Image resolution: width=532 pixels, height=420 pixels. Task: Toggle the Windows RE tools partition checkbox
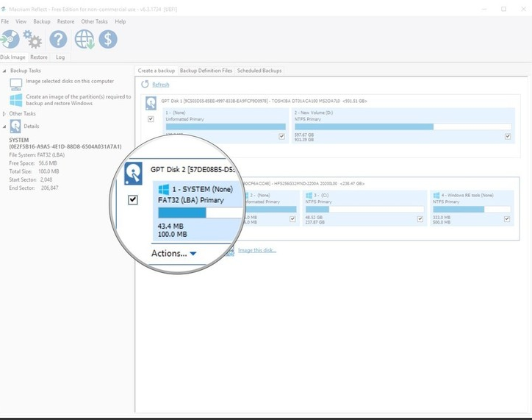click(508, 218)
